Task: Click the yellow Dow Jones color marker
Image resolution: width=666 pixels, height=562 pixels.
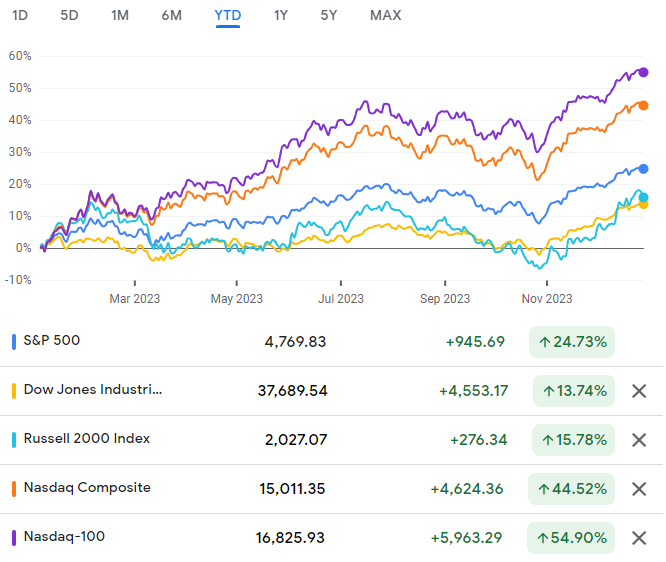Action: (x=14, y=391)
